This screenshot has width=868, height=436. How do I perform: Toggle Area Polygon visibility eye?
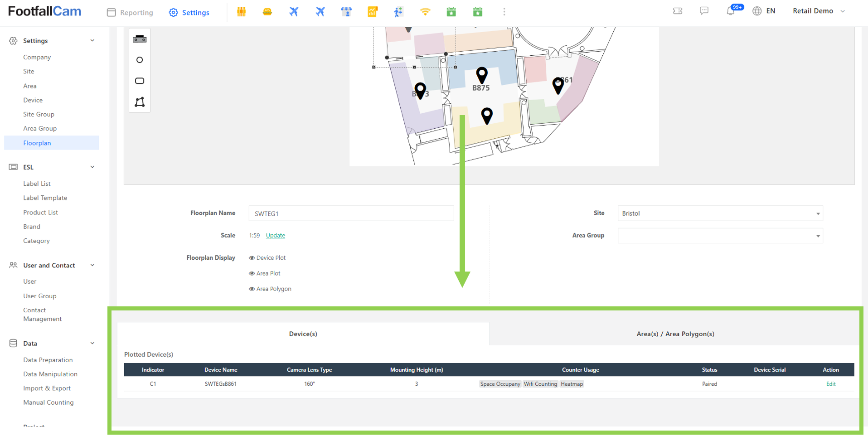[252, 289]
